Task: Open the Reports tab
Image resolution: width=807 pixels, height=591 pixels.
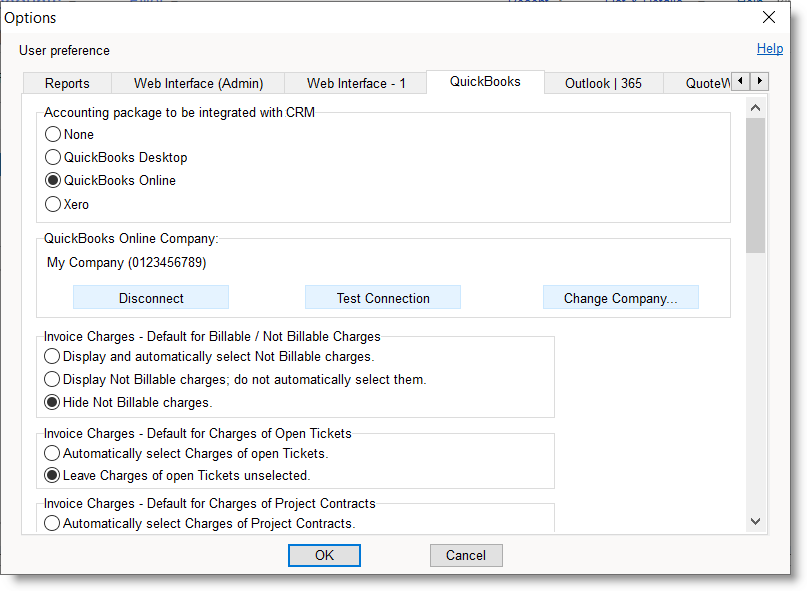Action: click(67, 83)
